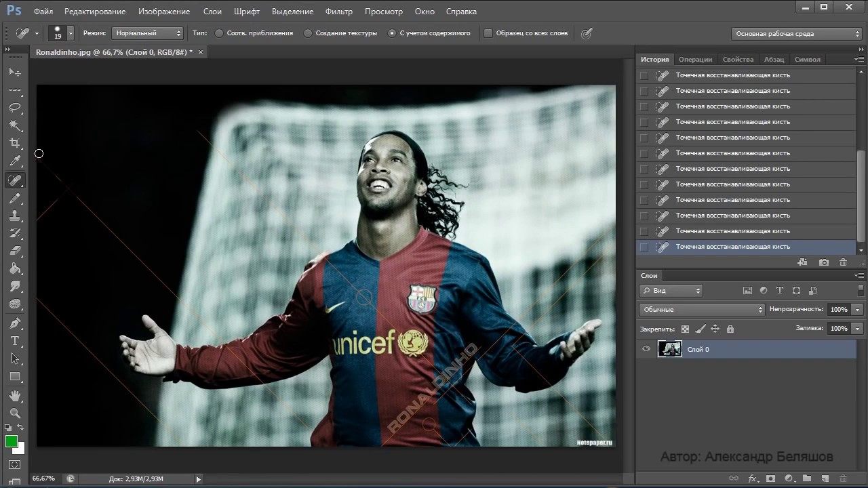The width and height of the screenshot is (868, 488).
Task: Select the Lasso tool
Action: point(15,107)
